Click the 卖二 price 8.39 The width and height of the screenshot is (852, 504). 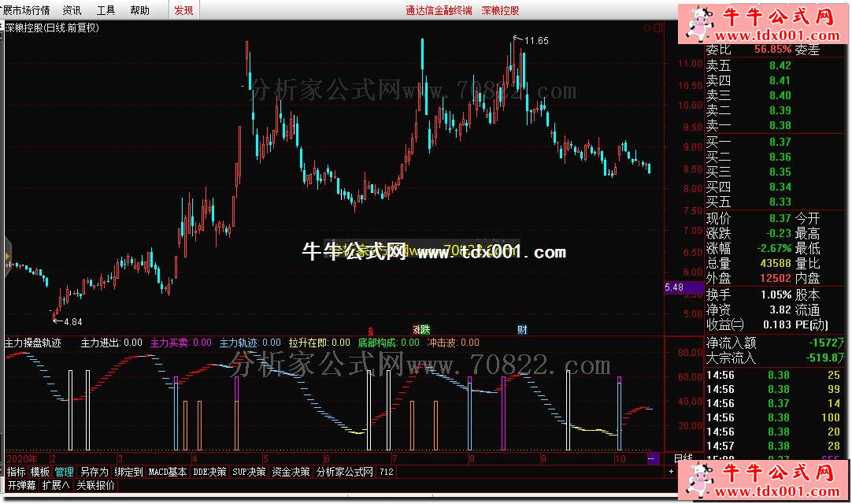(x=780, y=110)
